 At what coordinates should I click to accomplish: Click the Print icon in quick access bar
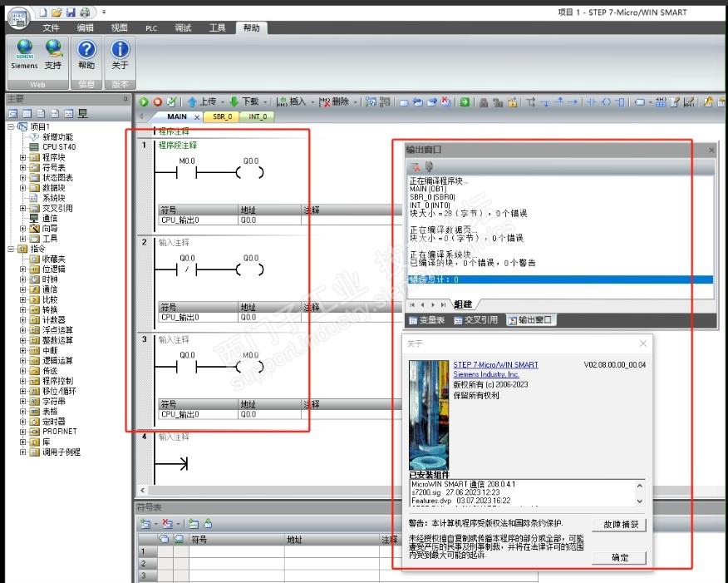point(85,12)
